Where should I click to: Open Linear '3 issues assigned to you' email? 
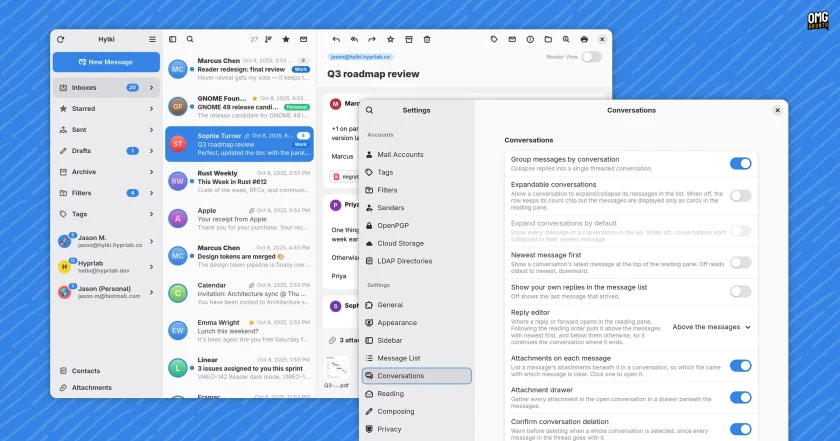(239, 368)
